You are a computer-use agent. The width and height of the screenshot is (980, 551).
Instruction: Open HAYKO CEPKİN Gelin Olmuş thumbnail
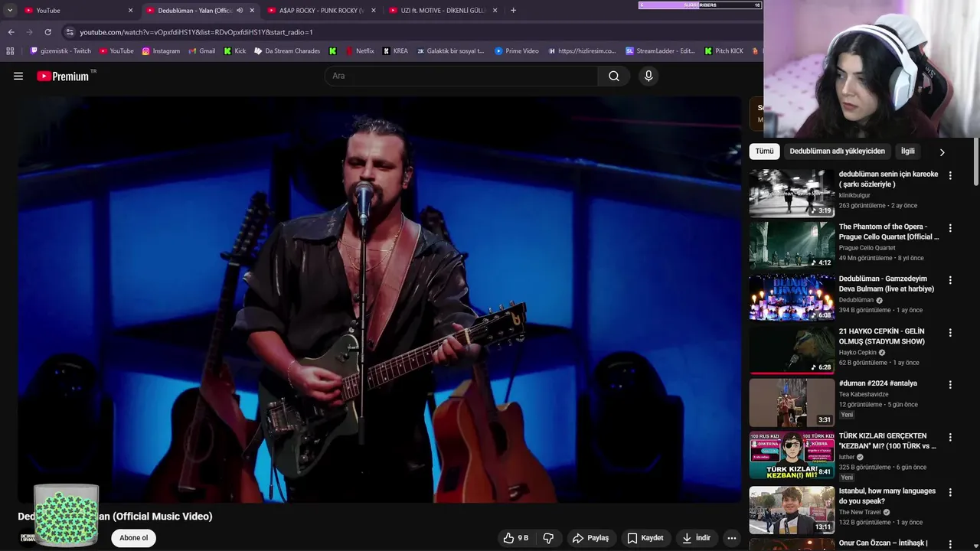(792, 350)
